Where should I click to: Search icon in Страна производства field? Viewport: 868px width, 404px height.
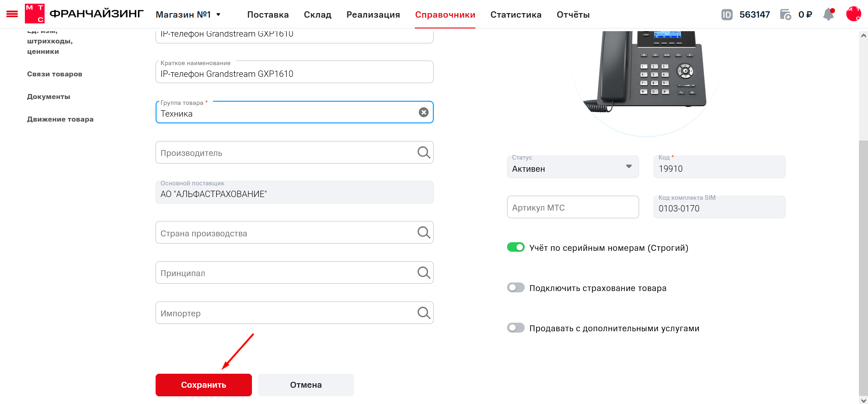[423, 232]
